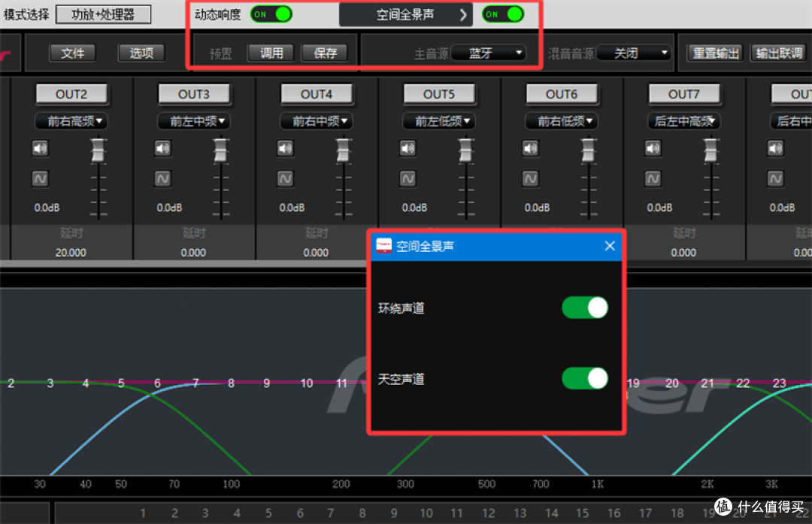Mute the OUT5 channel speaker icon
The image size is (812, 524).
point(408,149)
